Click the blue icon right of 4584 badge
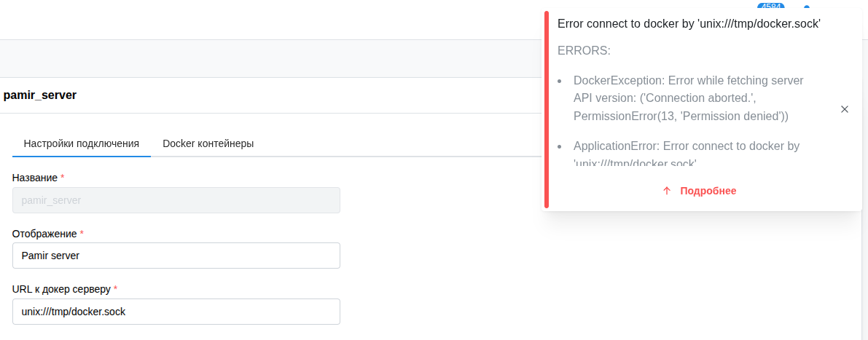868x340 pixels. (x=807, y=7)
